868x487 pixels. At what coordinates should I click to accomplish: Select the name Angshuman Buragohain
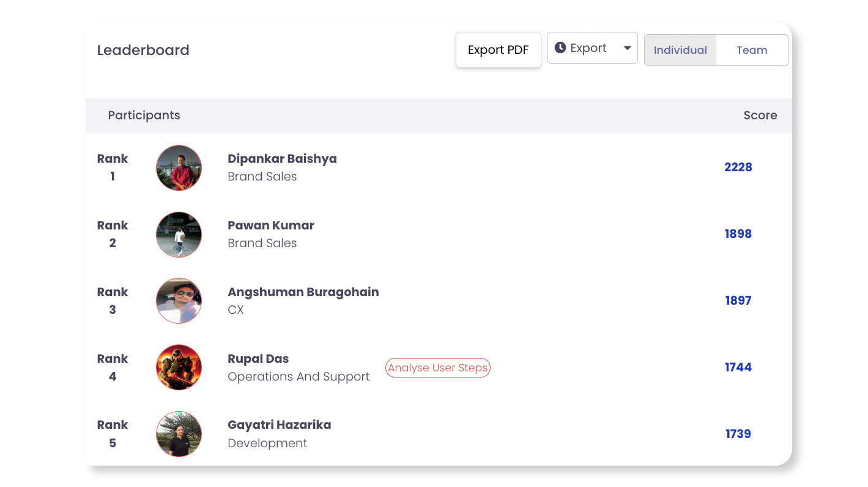303,292
